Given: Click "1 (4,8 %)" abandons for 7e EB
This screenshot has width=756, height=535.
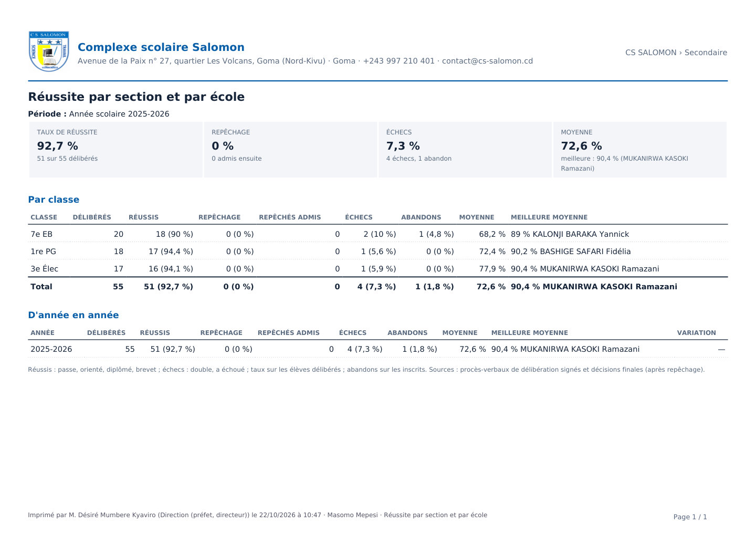Looking at the screenshot, I should click(436, 234).
